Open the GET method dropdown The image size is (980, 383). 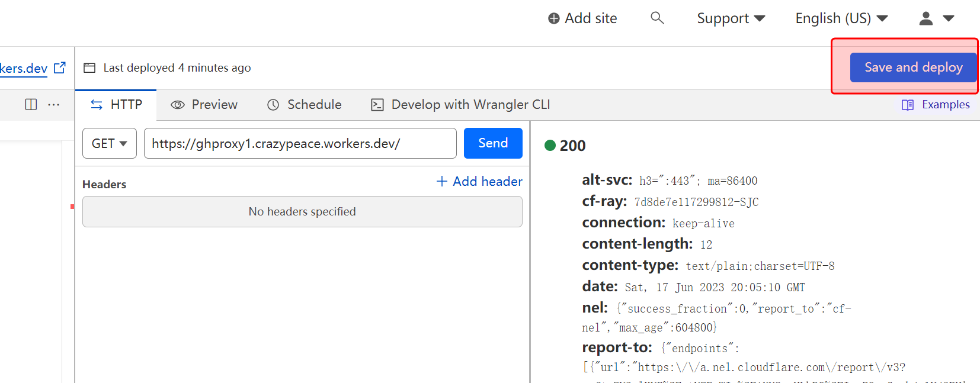point(110,143)
